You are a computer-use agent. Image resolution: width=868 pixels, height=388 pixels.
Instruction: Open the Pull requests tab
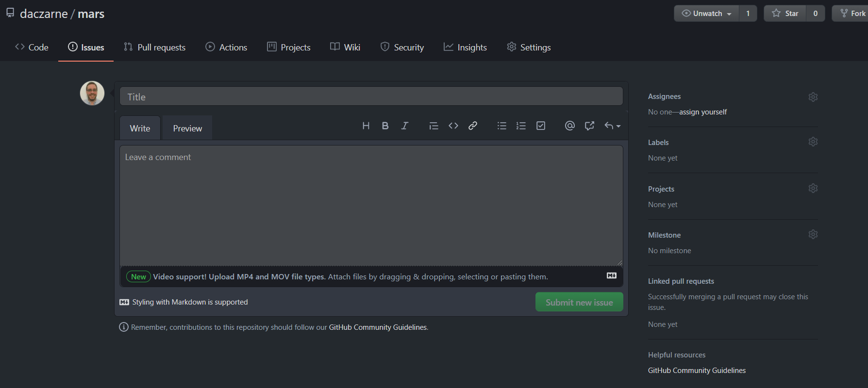pos(155,48)
